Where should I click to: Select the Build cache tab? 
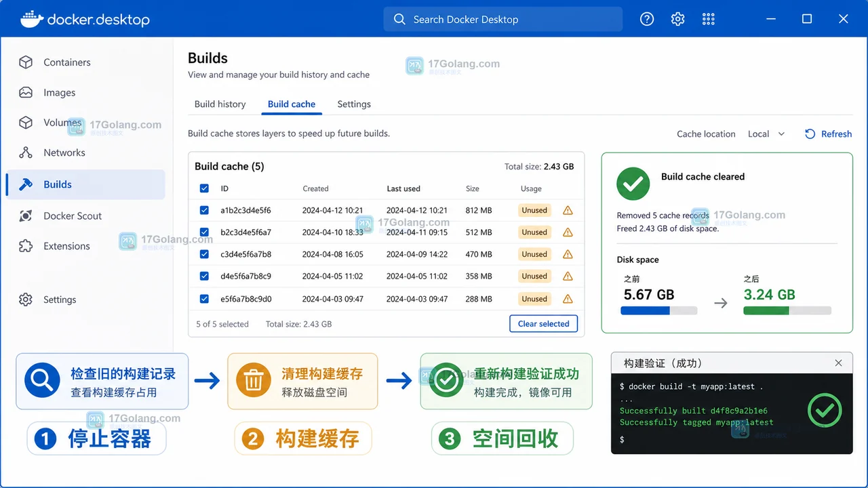[292, 104]
